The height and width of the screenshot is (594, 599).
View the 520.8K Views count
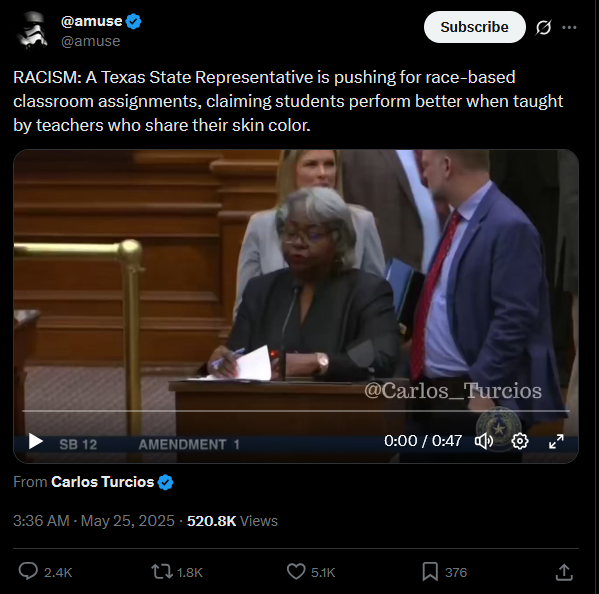click(232, 521)
